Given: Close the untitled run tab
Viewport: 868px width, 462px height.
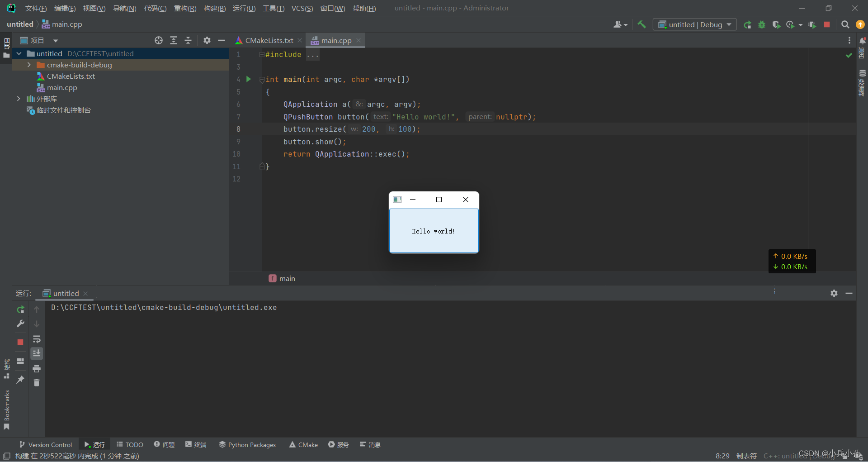Looking at the screenshot, I should click(x=85, y=294).
